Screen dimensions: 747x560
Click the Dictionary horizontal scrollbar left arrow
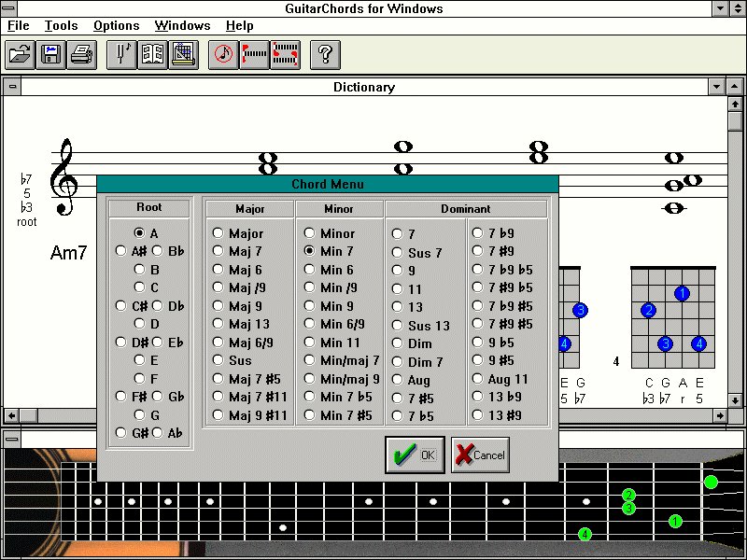(x=11, y=415)
